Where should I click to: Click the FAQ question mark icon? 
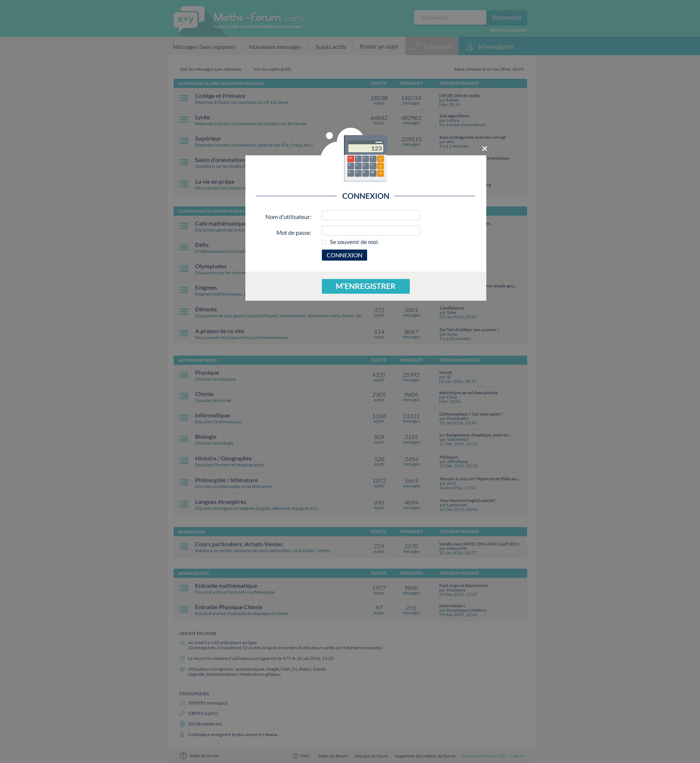[x=295, y=756]
